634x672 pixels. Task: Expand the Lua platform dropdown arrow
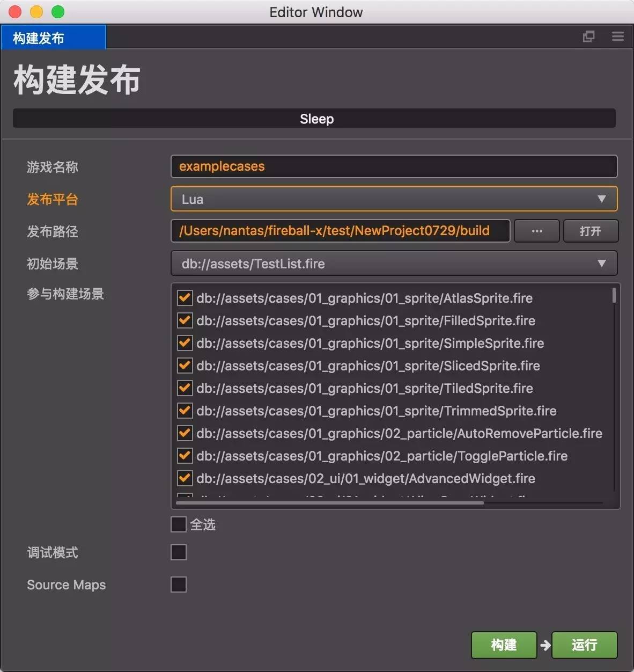click(x=602, y=199)
